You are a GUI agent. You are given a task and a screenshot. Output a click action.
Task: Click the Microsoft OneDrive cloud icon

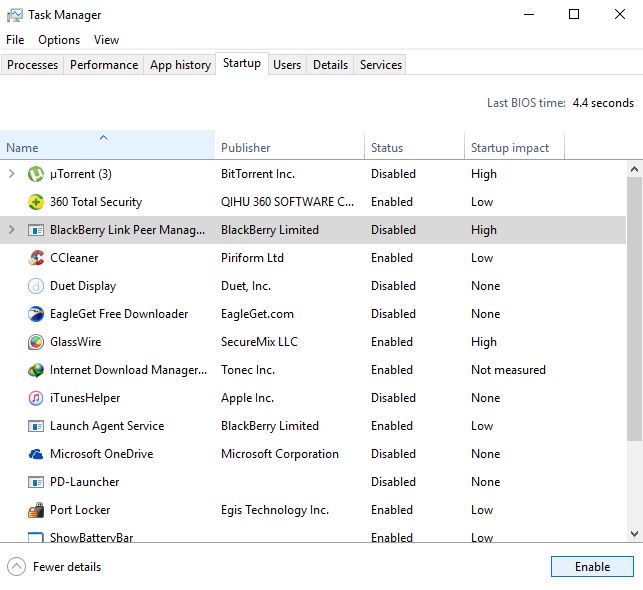36,454
